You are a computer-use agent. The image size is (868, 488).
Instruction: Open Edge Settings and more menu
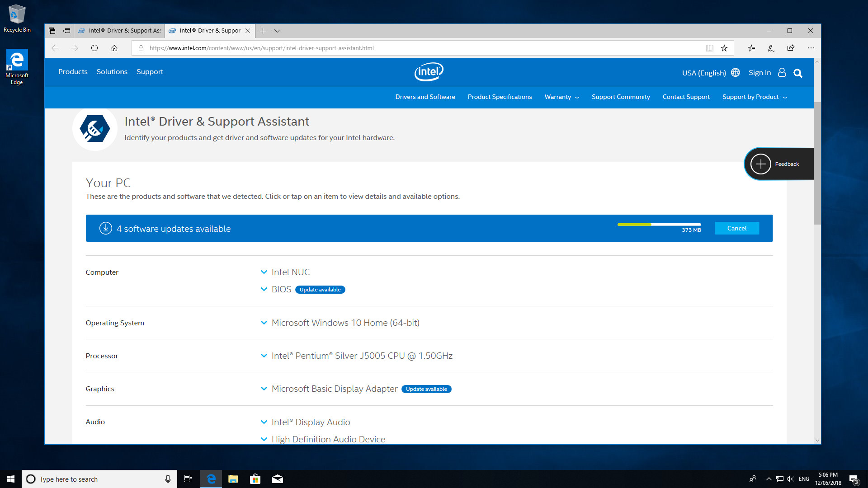[811, 48]
